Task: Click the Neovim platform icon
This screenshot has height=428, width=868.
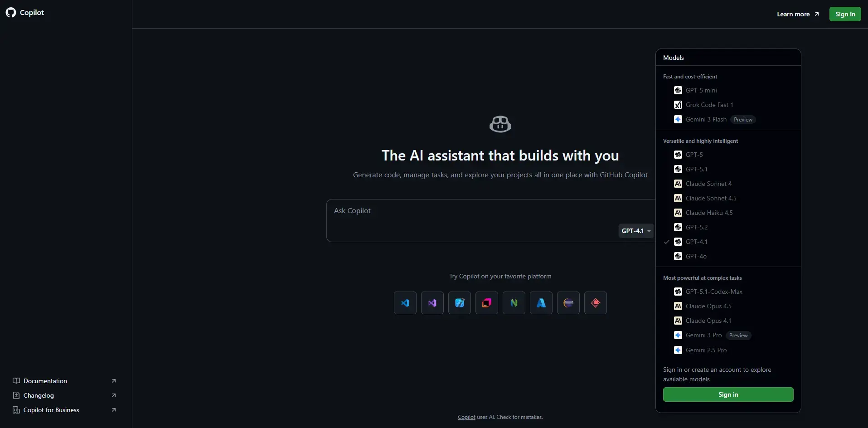Action: coord(514,303)
